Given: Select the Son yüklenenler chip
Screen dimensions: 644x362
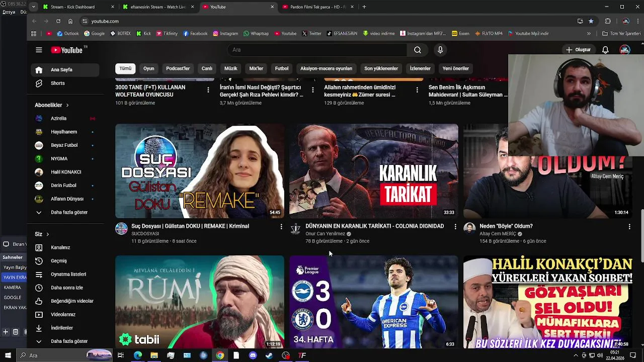Looking at the screenshot, I should (x=381, y=68).
